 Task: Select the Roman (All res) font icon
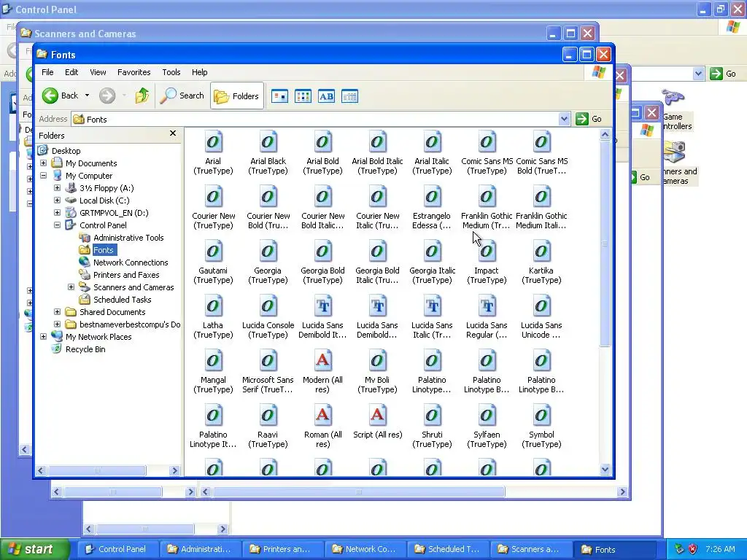[x=322, y=416]
